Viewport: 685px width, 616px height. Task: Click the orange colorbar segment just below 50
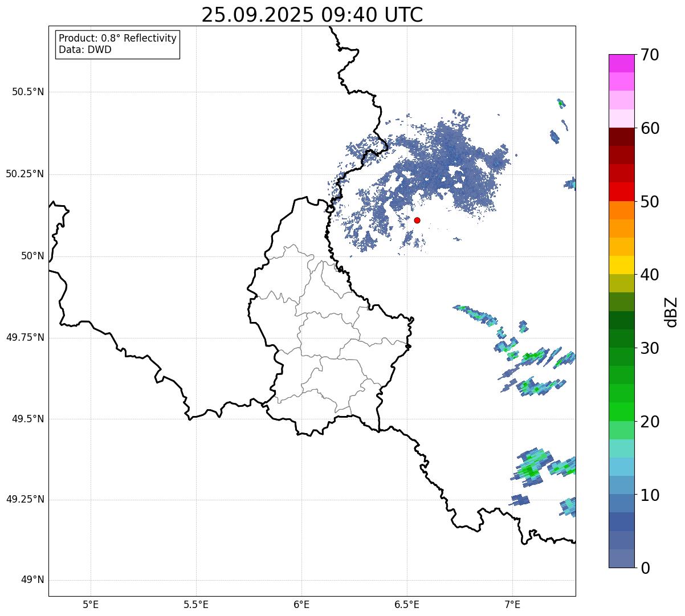621,210
